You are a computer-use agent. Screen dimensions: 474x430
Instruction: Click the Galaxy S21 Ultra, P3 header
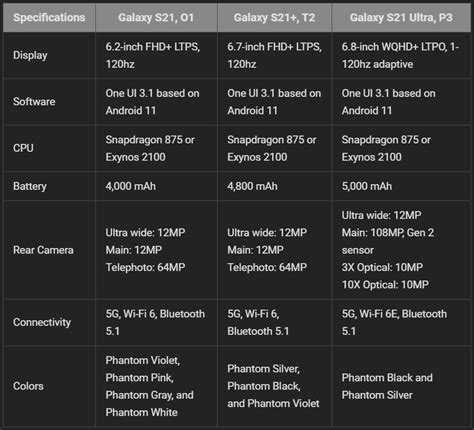point(401,17)
